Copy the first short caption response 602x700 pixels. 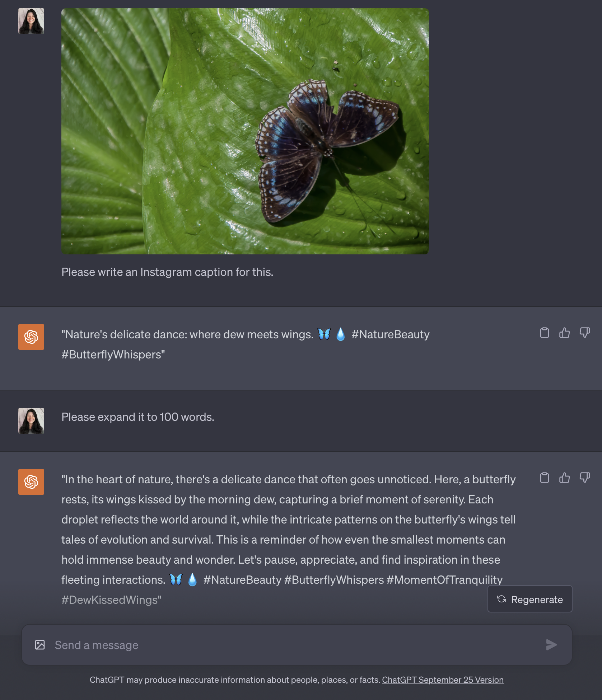coord(544,333)
